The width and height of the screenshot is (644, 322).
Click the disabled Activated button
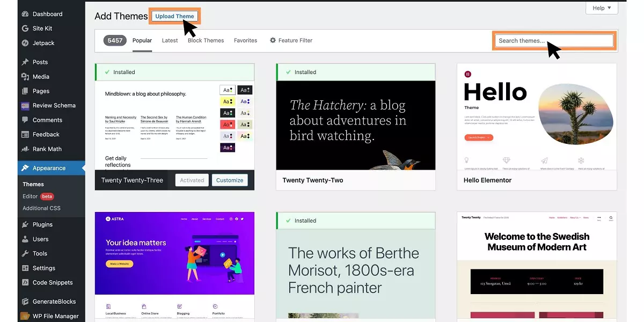(192, 180)
